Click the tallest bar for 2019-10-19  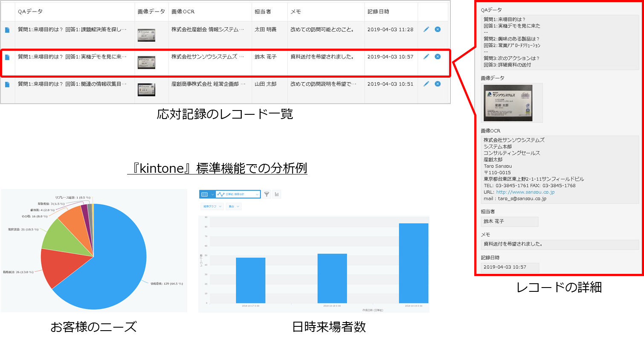point(414,263)
